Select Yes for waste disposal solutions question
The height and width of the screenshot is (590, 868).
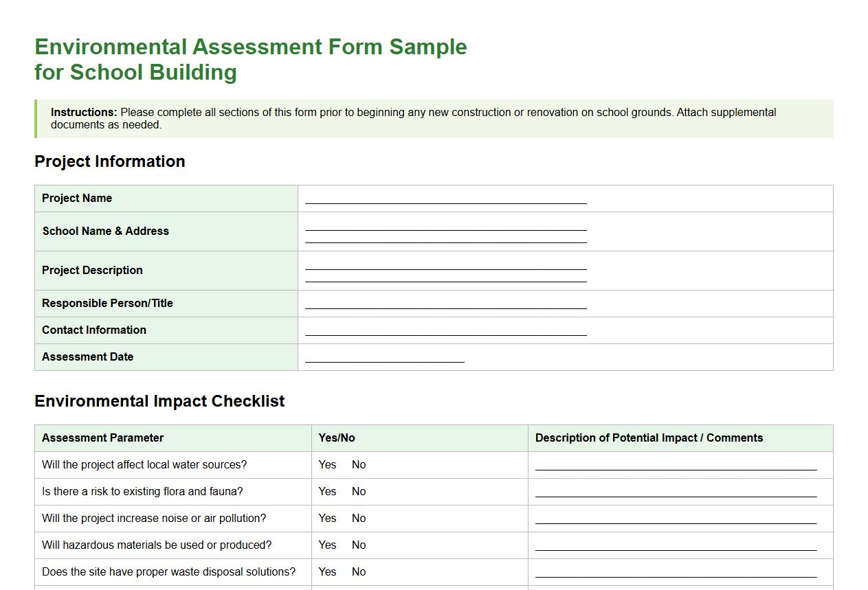click(x=327, y=571)
